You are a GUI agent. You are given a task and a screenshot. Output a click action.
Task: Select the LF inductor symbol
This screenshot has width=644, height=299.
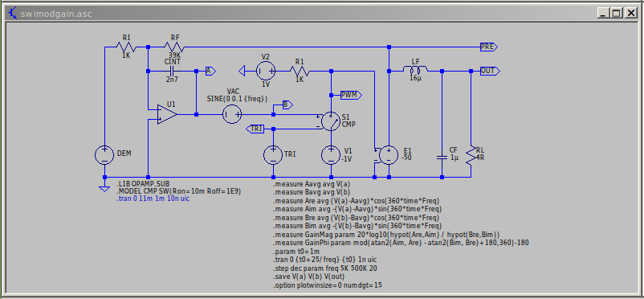click(x=416, y=69)
